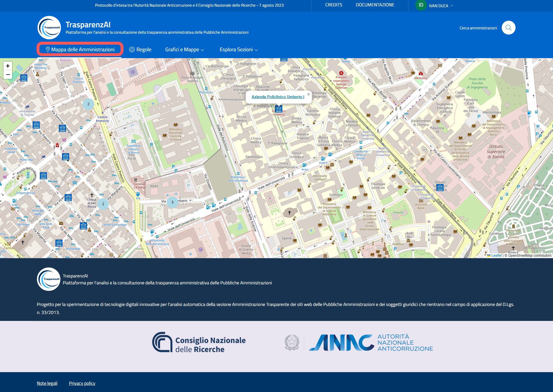Click the Protocollo d'intesa banner text
This screenshot has height=392, width=553.
tap(189, 5)
